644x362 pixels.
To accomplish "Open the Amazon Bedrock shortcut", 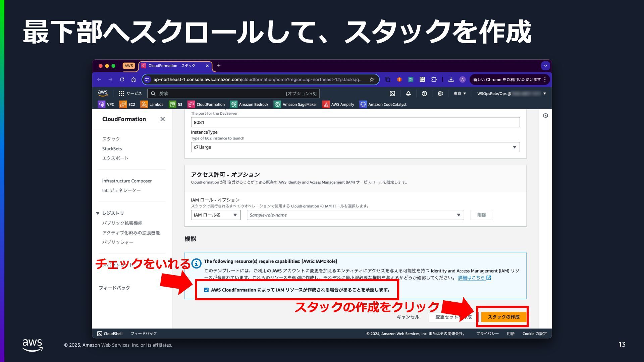I will pyautogui.click(x=249, y=104).
